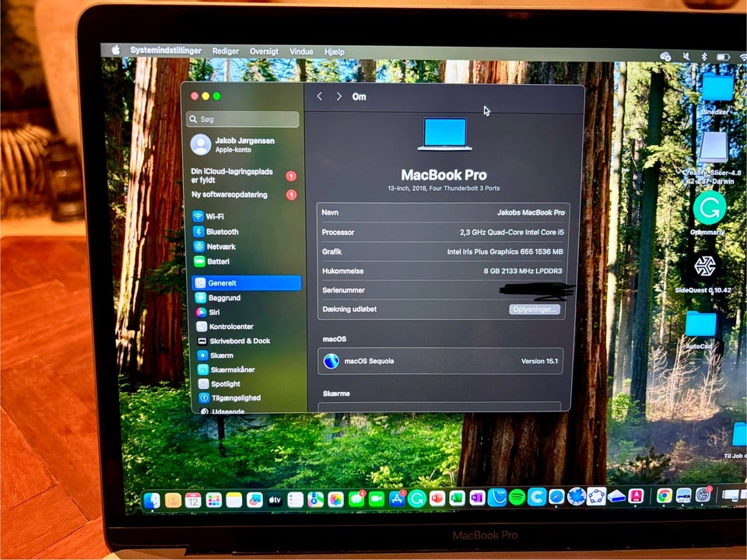The height and width of the screenshot is (560, 747).
Task: Open Apple TV from the Dock
Action: tap(275, 500)
